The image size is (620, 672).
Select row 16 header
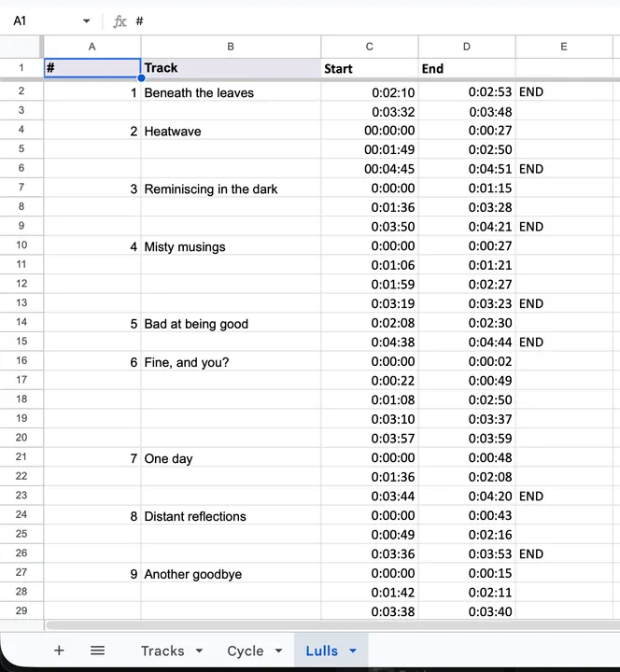(21, 361)
